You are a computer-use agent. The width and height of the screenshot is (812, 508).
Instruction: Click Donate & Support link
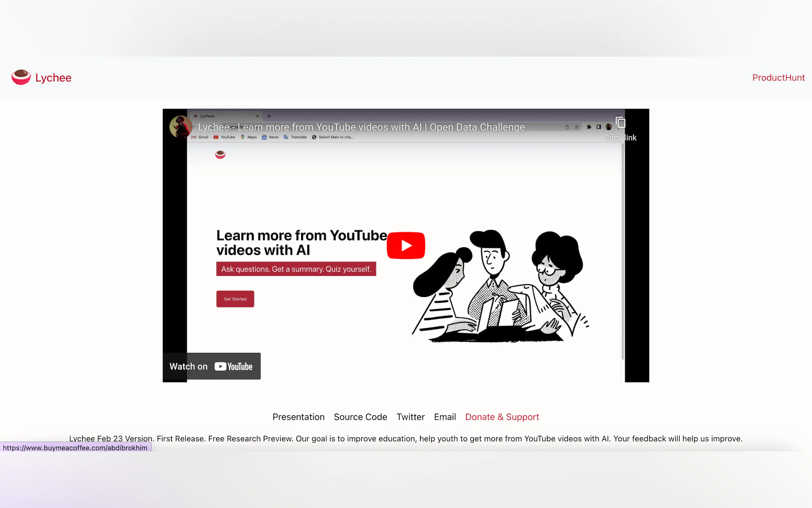point(502,417)
